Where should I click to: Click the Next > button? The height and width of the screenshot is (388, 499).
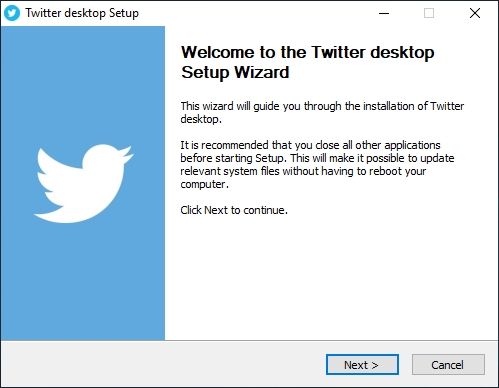coord(362,365)
